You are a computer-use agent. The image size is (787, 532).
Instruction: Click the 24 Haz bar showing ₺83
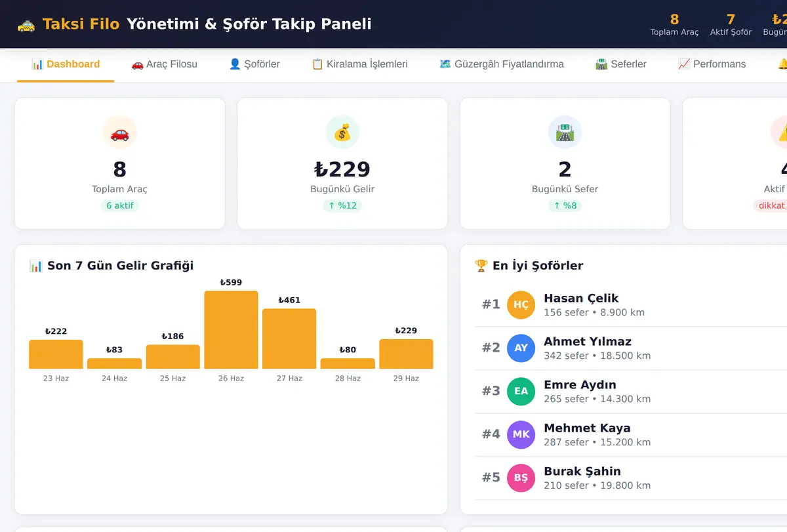pyautogui.click(x=114, y=363)
